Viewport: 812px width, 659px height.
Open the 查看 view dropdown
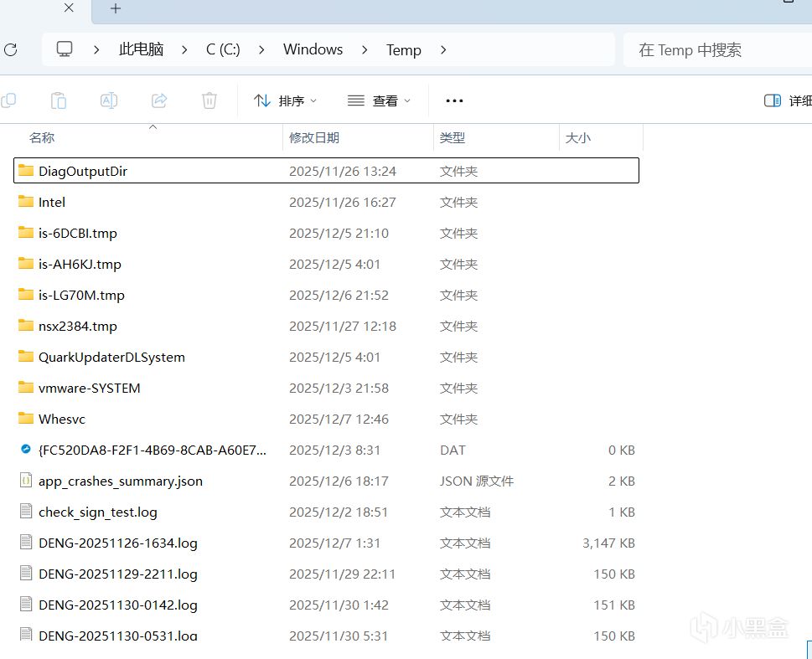coord(379,101)
